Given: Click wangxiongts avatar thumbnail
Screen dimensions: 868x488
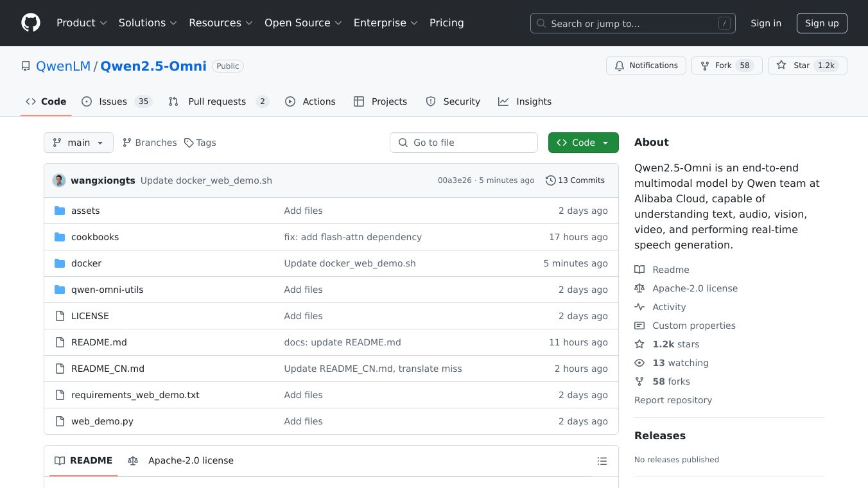Looking at the screenshot, I should pos(59,180).
